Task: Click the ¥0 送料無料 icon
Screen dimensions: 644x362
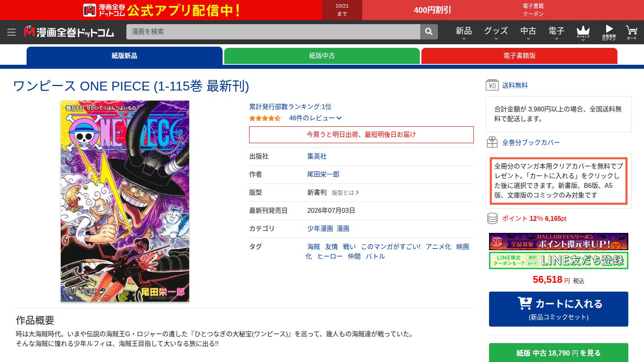Action: [492, 85]
